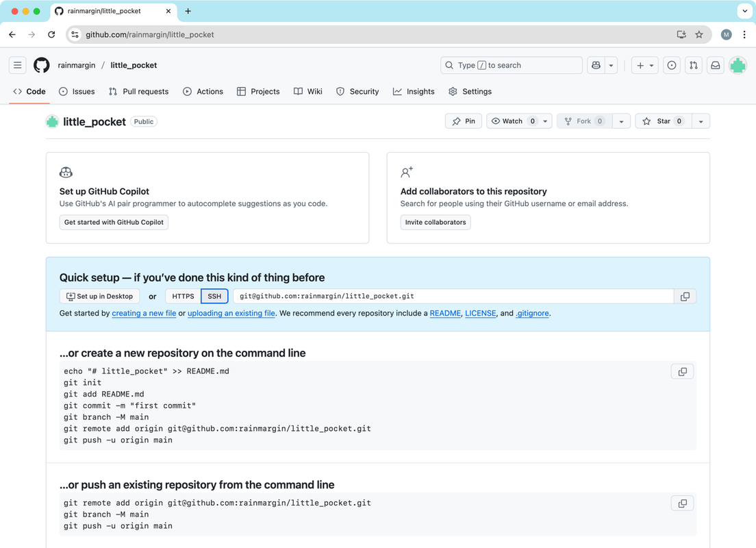This screenshot has width=756, height=548.
Task: Click the 'git push -u origin main' line in create section
Action: tap(118, 440)
